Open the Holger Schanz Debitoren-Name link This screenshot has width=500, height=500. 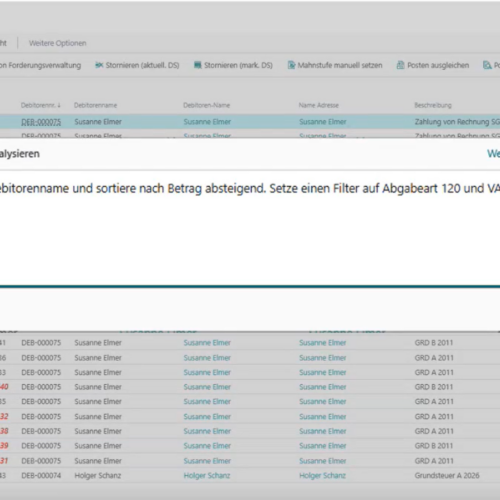click(207, 476)
